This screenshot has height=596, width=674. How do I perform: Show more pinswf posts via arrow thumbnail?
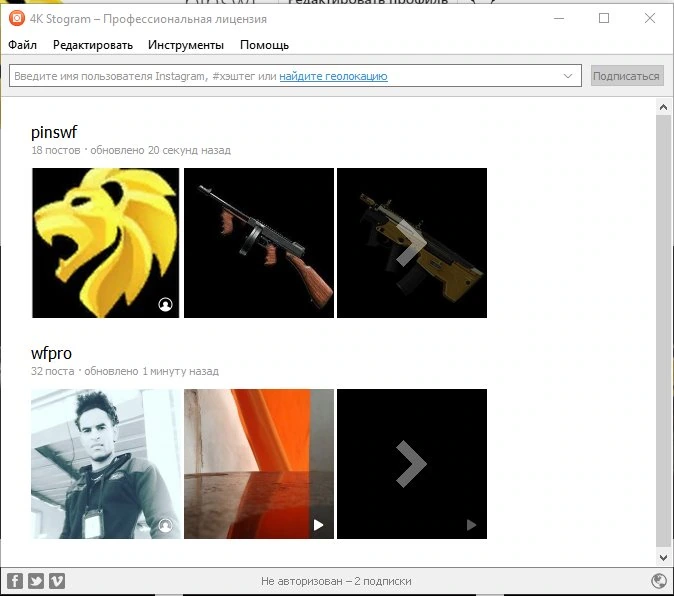[412, 243]
